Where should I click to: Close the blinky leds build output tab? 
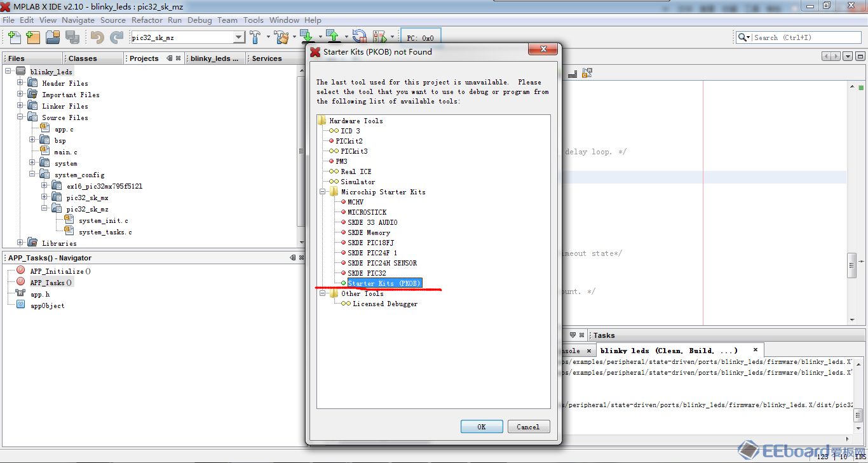pos(756,349)
